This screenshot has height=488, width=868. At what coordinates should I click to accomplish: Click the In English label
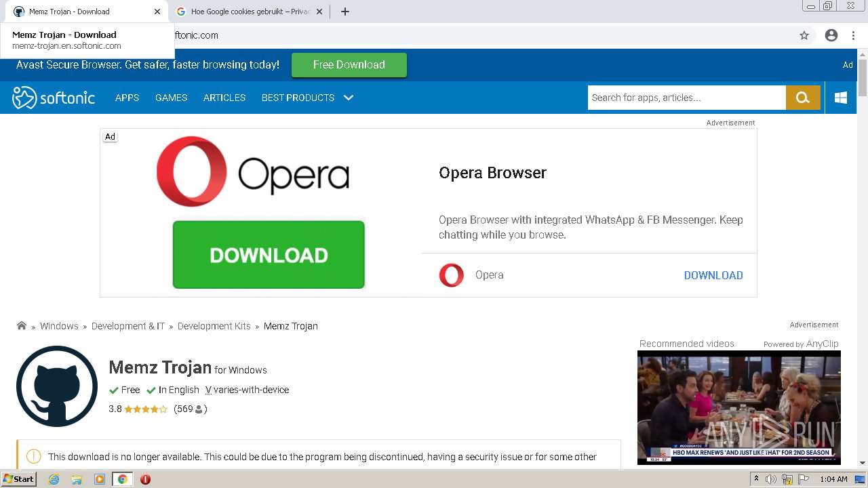[x=179, y=390]
